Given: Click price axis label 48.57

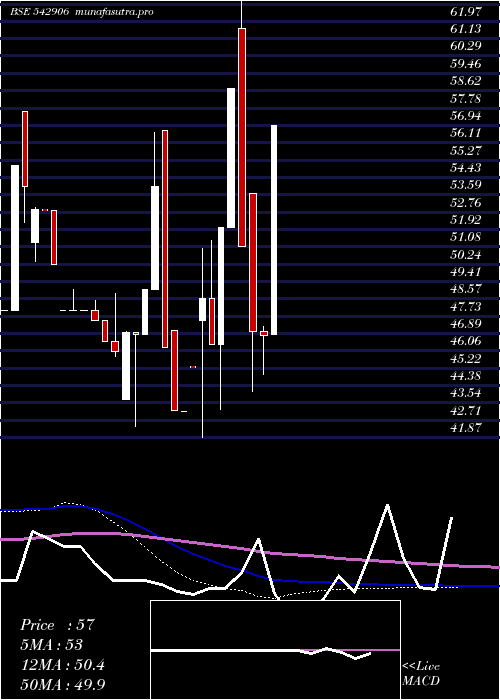Looking at the screenshot, I should tap(466, 289).
